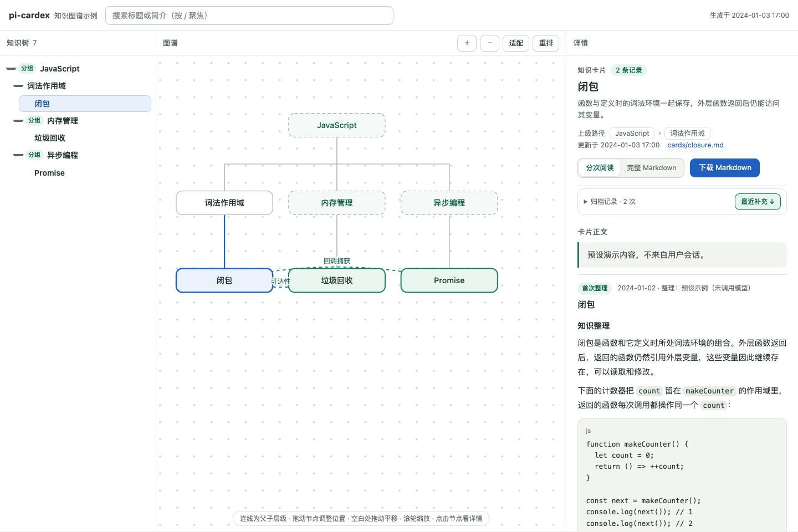Click the 回调捕获 edge label in the graph
This screenshot has width=798, height=532.
click(x=337, y=261)
